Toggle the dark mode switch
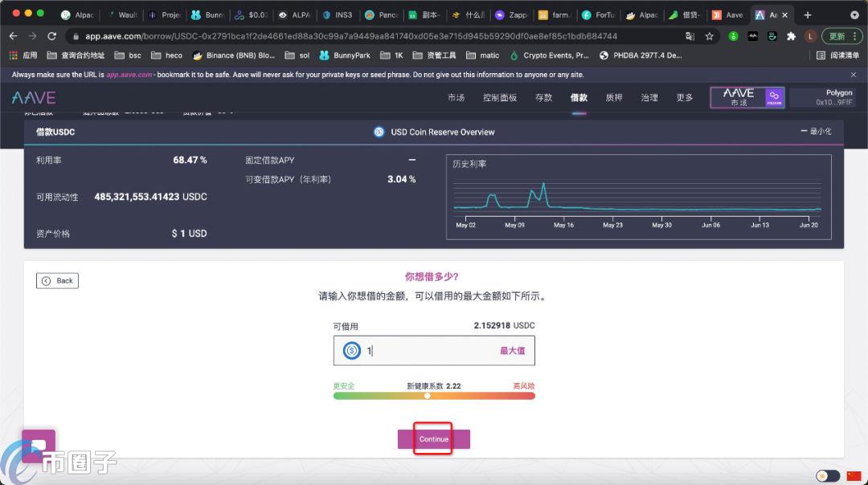The height and width of the screenshot is (485, 868). pos(828,475)
